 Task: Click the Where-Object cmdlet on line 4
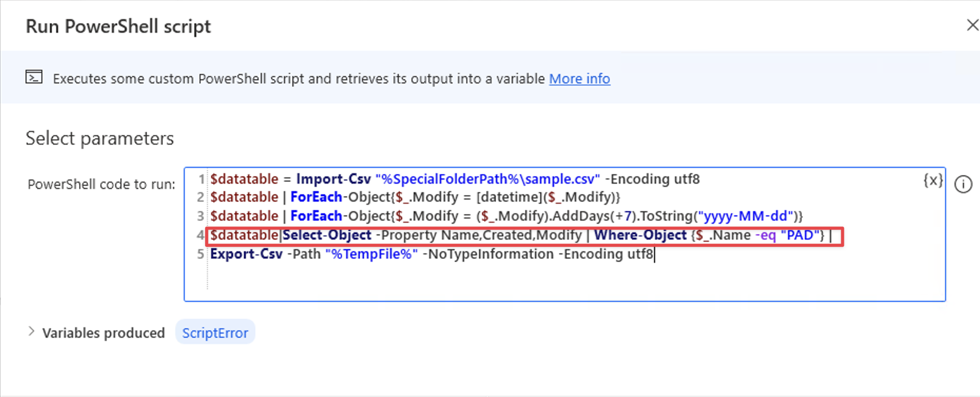click(x=640, y=235)
